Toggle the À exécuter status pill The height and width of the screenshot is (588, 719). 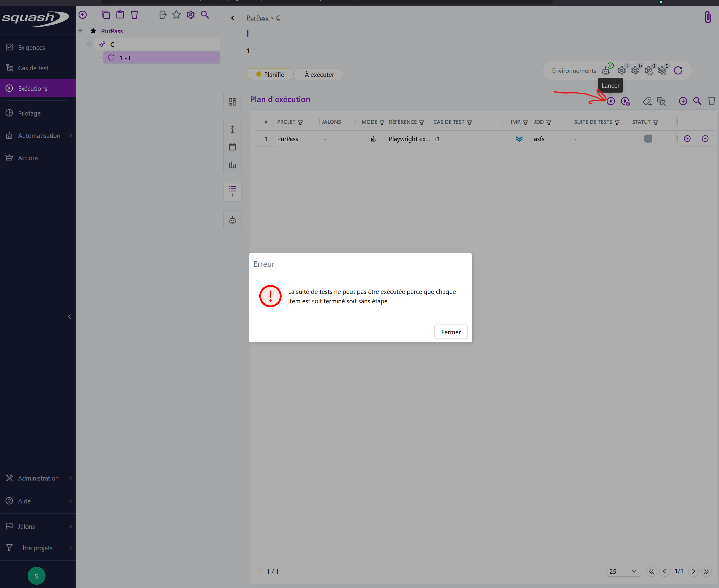point(319,74)
